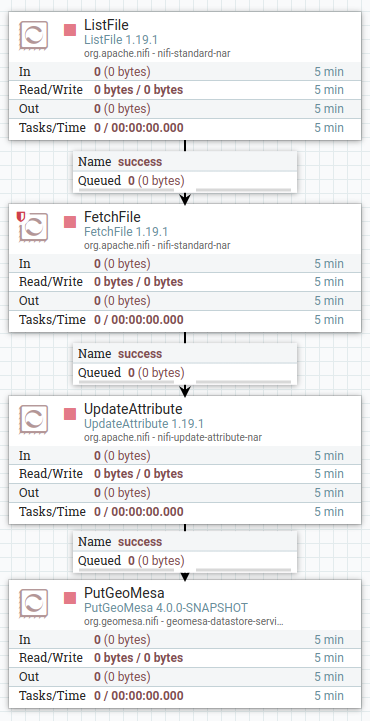The height and width of the screenshot is (721, 370).
Task: Click the red stopped indicator on FetchFile
Action: coord(70,222)
